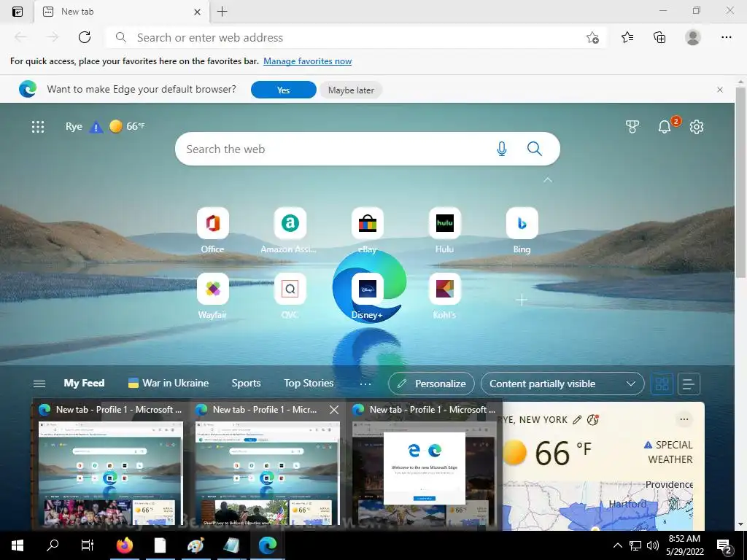This screenshot has height=560, width=747.
Task: Open taskbar search magnifier
Action: pyautogui.click(x=53, y=545)
